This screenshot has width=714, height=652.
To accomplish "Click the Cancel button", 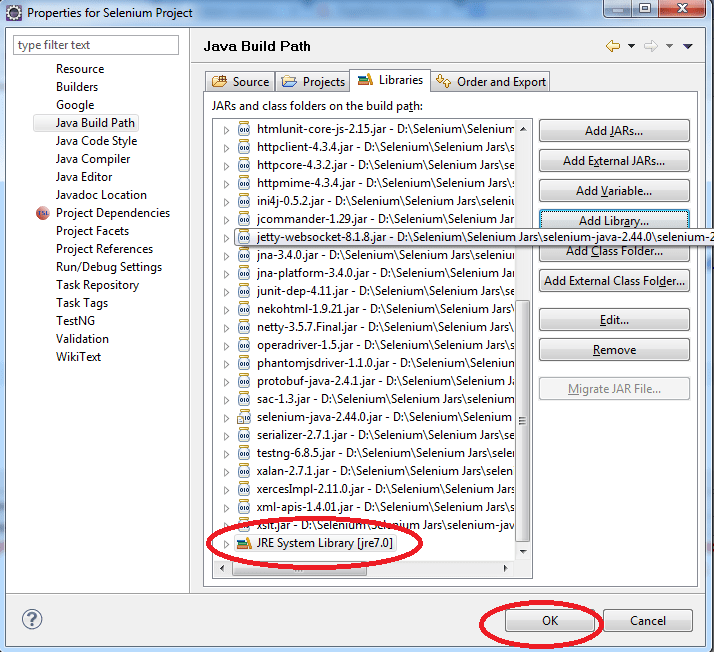I will coord(648,621).
